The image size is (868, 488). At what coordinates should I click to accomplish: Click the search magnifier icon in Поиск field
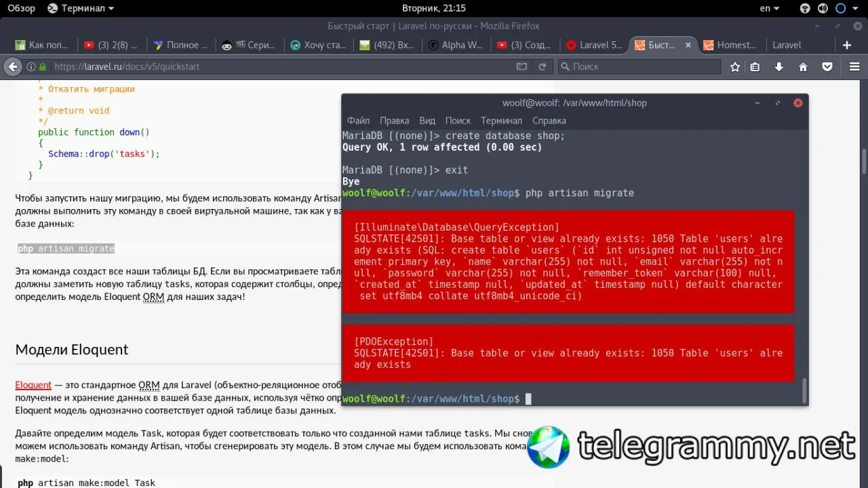pos(565,67)
